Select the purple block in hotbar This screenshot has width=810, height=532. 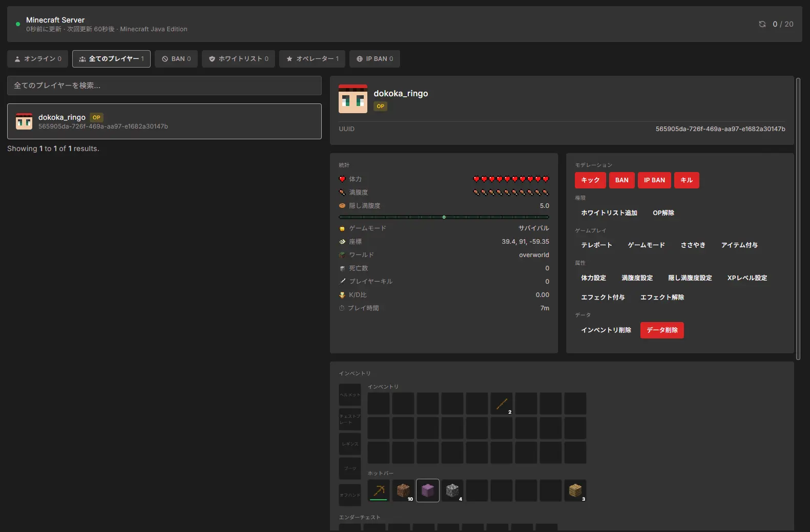click(x=428, y=491)
